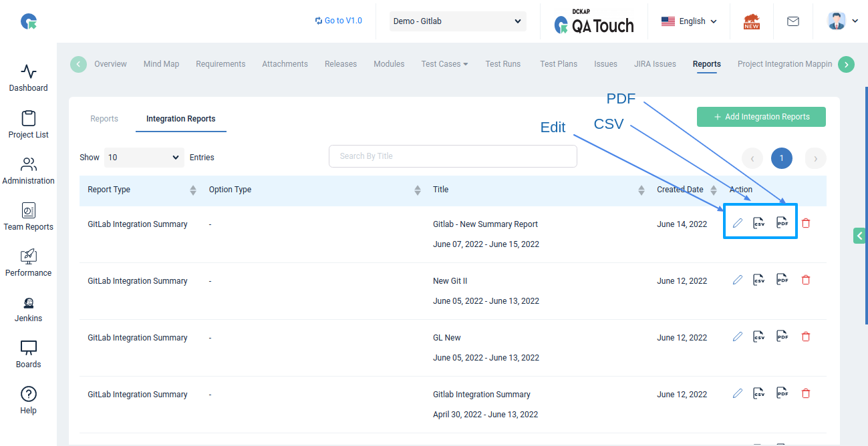The height and width of the screenshot is (446, 868).
Task: Open Boards in sidebar
Action: tap(28, 355)
